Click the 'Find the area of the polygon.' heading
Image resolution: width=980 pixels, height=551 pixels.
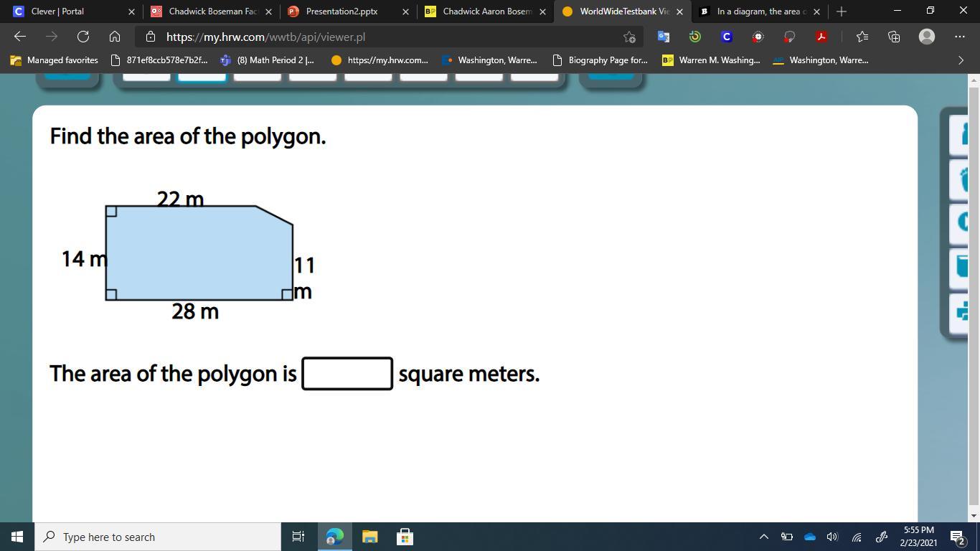pyautogui.click(x=188, y=136)
